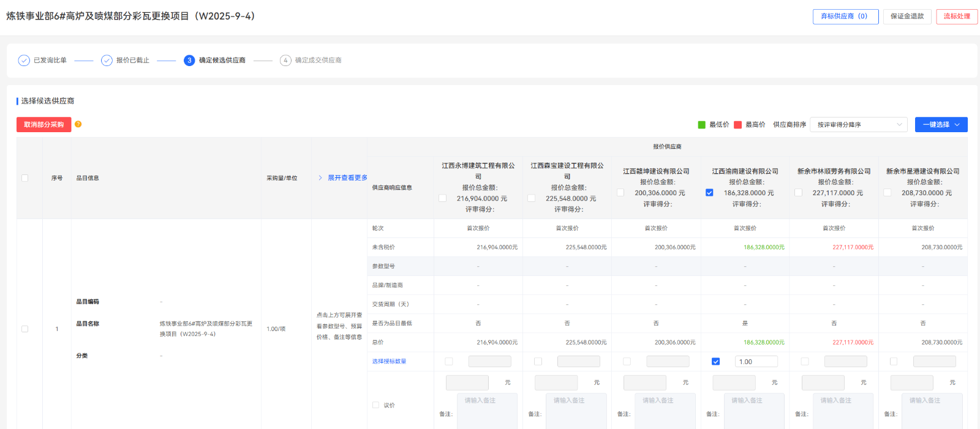Click the step 4 circle 确定成交供应商
Viewport: 980px width, 429px height.
(x=285, y=61)
